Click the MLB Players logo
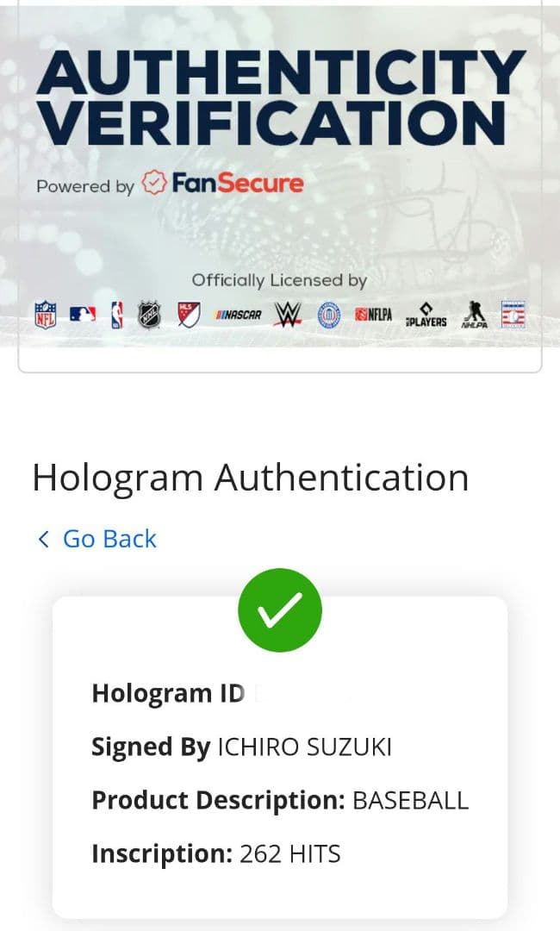The height and width of the screenshot is (931, 560). (x=426, y=316)
